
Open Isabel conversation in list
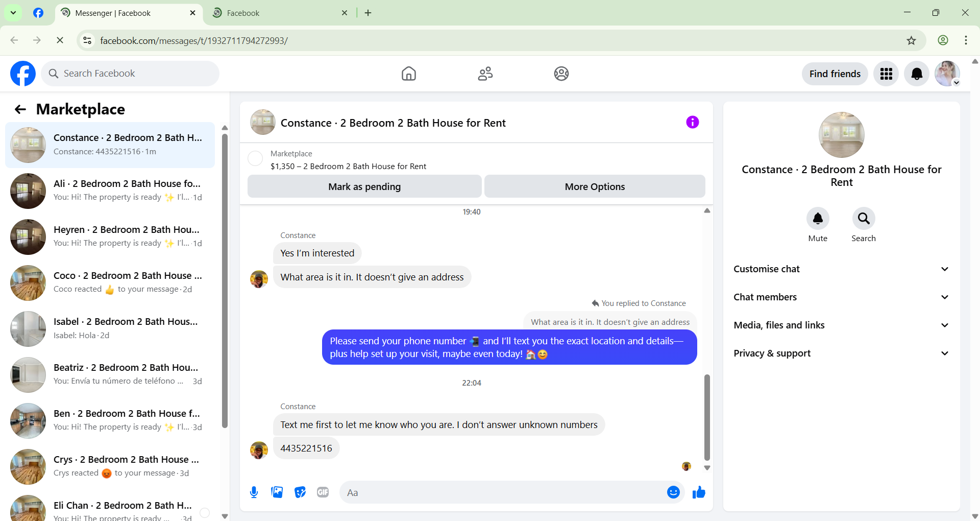coord(110,329)
